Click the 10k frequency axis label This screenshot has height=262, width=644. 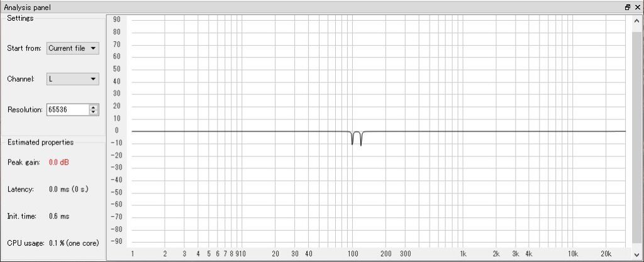(573, 254)
